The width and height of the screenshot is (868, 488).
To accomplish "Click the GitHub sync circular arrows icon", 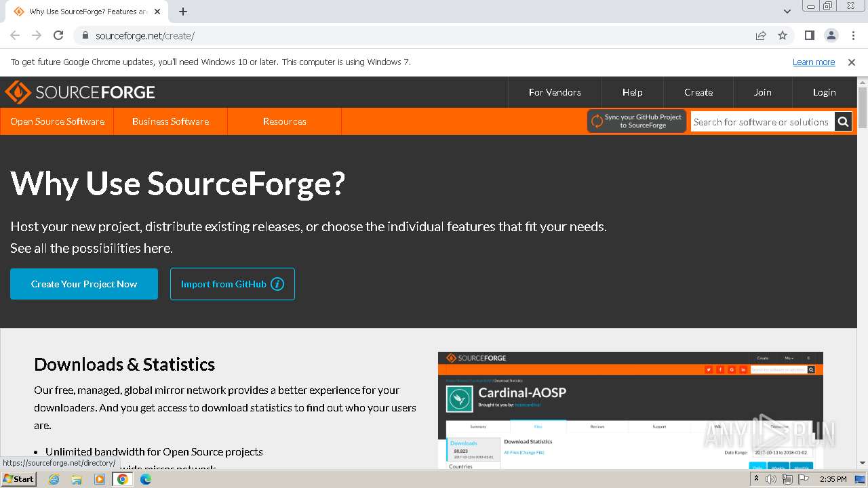I will click(597, 121).
